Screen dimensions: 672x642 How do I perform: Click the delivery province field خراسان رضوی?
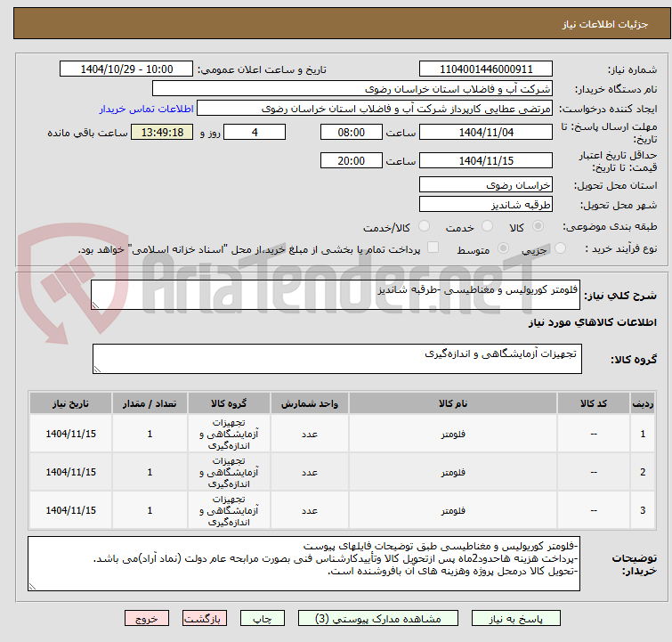(x=486, y=185)
